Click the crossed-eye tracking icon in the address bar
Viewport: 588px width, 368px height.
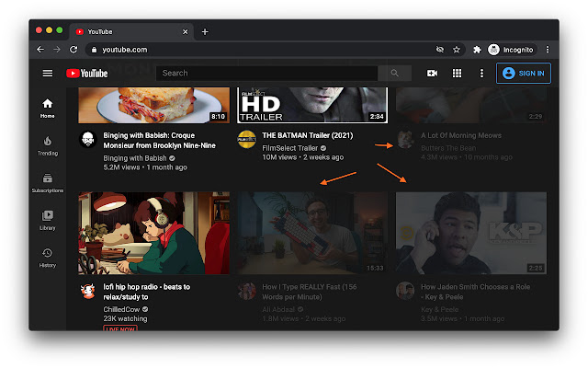pos(439,50)
